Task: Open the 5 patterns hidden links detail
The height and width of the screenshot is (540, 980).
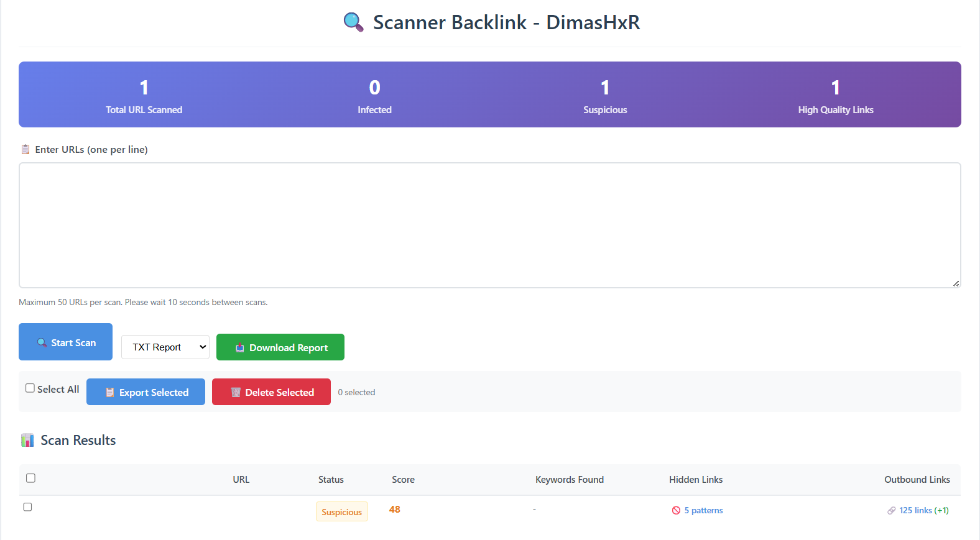Action: click(703, 510)
